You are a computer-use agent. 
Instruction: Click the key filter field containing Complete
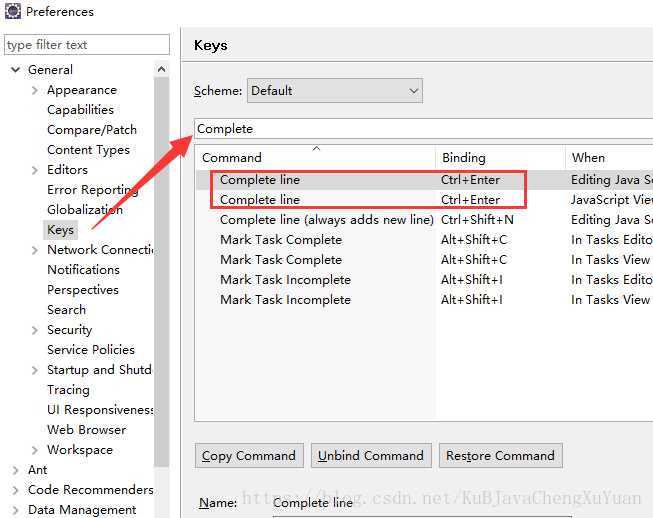click(424, 129)
